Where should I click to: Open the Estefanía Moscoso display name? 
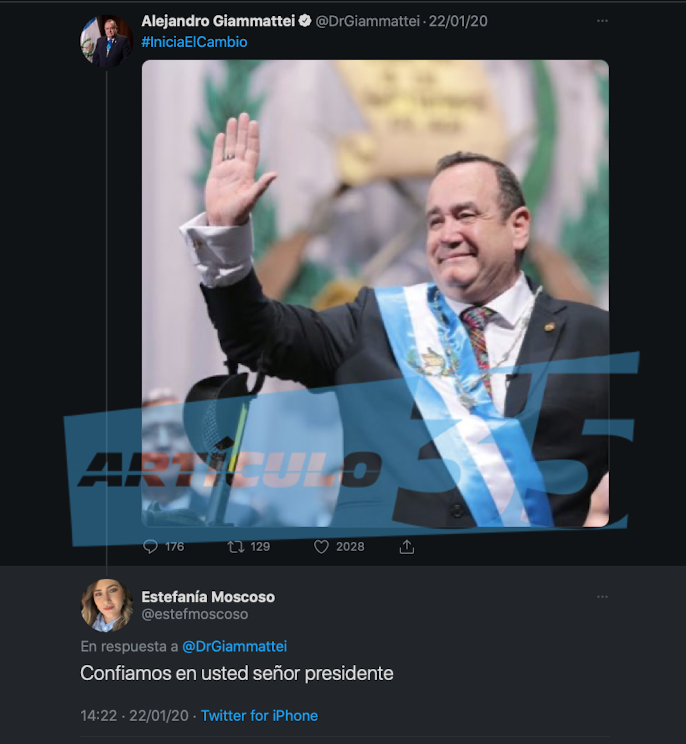(x=208, y=596)
